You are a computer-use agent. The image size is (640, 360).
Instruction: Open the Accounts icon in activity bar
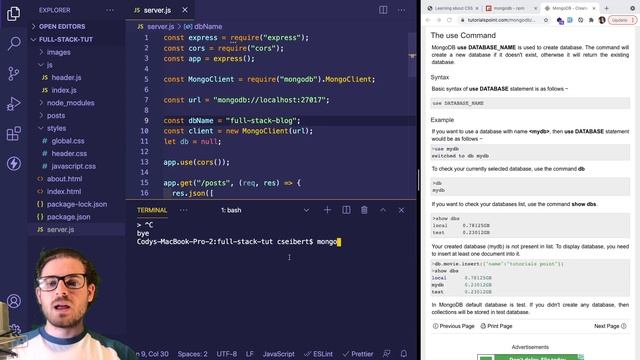(x=13, y=301)
